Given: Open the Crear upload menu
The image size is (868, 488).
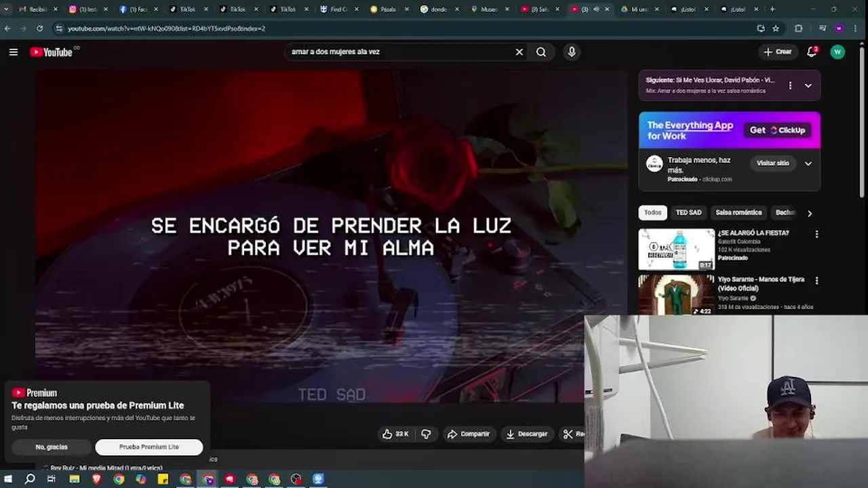Looking at the screenshot, I should 778,52.
